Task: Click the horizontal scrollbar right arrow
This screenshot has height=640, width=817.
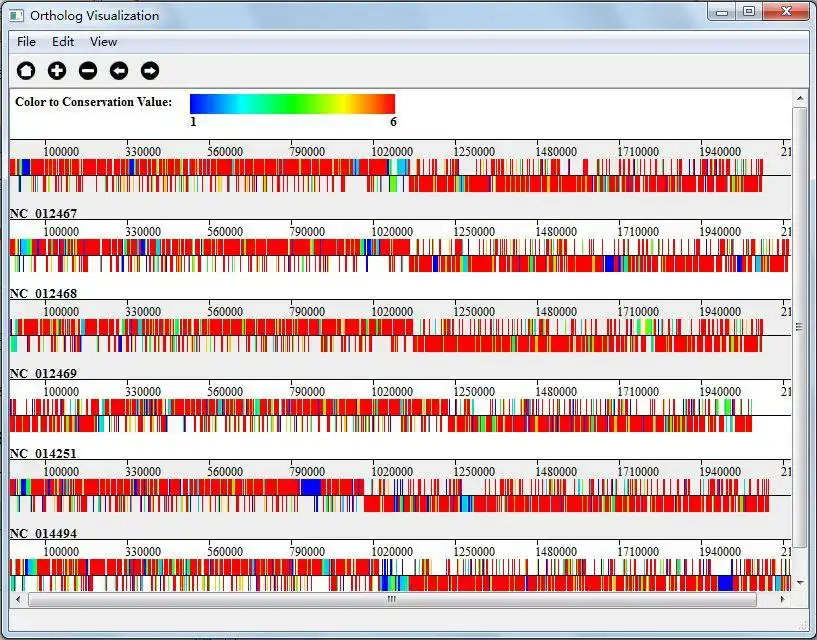Action: 782,600
